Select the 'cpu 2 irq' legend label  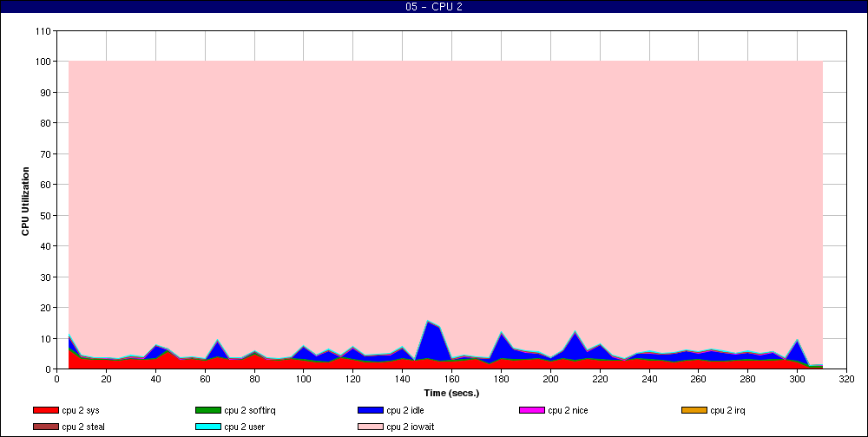point(728,410)
